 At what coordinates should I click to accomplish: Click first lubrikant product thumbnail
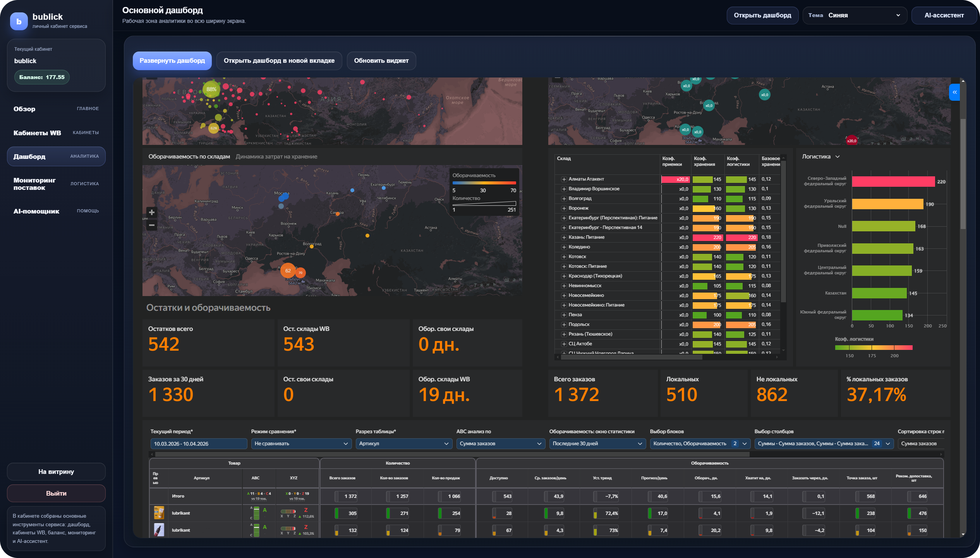tap(159, 513)
